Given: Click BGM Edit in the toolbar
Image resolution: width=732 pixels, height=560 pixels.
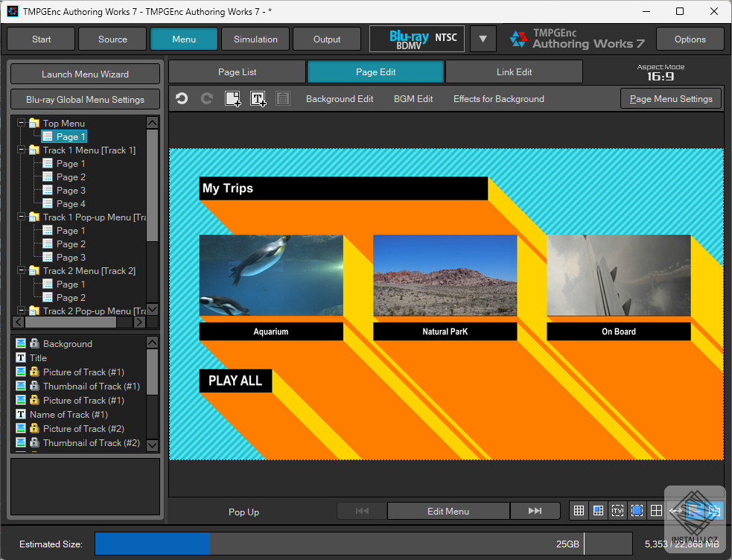Looking at the screenshot, I should point(413,99).
